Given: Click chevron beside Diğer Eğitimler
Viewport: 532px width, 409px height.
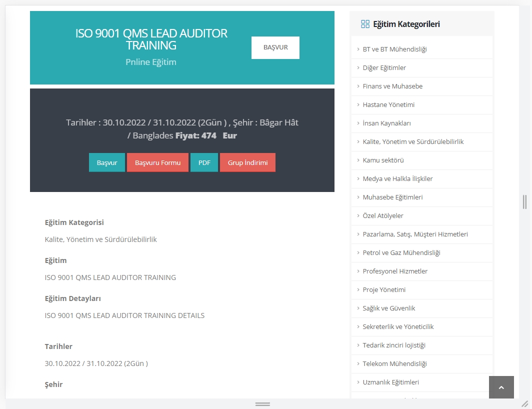Looking at the screenshot, I should (x=358, y=68).
